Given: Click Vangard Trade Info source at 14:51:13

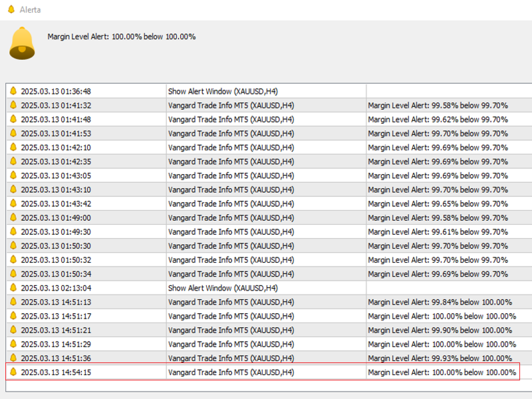Looking at the screenshot, I should 231,302.
